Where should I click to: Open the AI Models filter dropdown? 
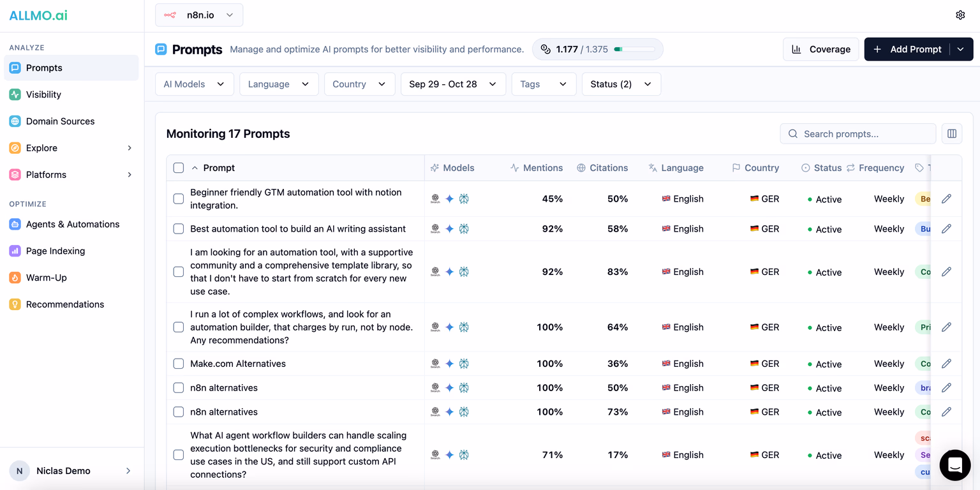(195, 84)
